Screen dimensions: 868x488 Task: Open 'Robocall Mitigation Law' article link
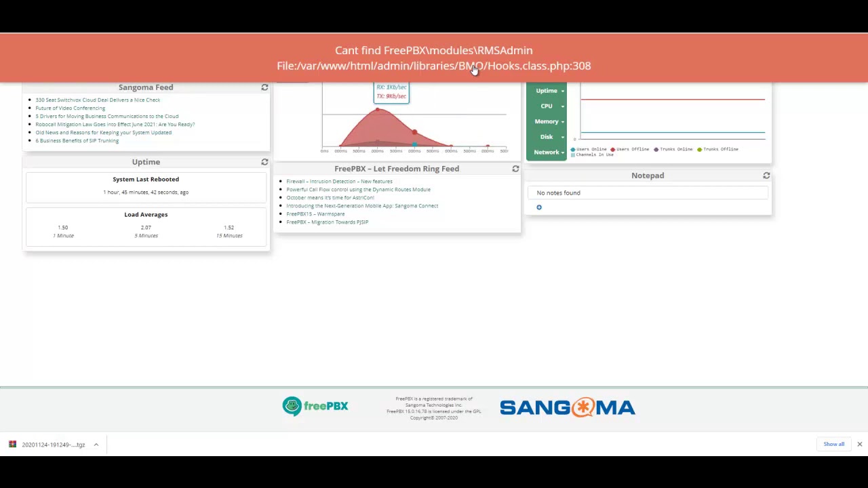115,124
